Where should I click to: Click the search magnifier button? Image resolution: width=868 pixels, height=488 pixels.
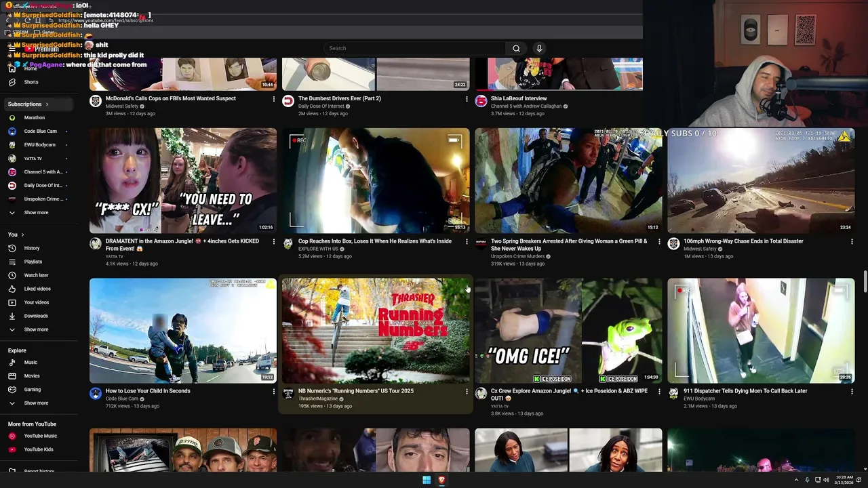click(x=516, y=48)
